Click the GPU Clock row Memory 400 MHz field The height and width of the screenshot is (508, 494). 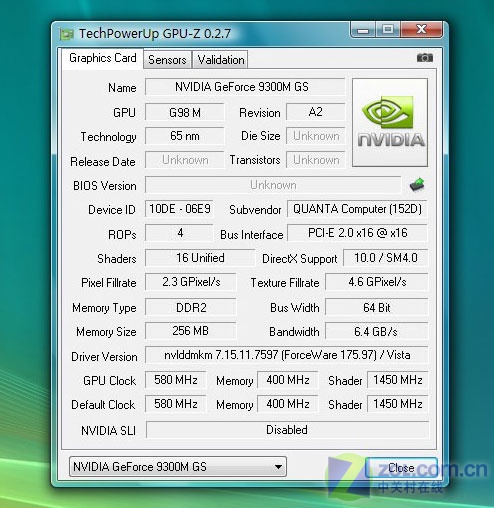click(288, 380)
